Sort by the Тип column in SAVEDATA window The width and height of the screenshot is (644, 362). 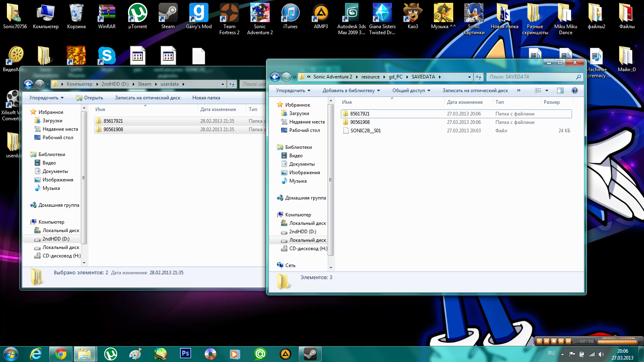516,102
